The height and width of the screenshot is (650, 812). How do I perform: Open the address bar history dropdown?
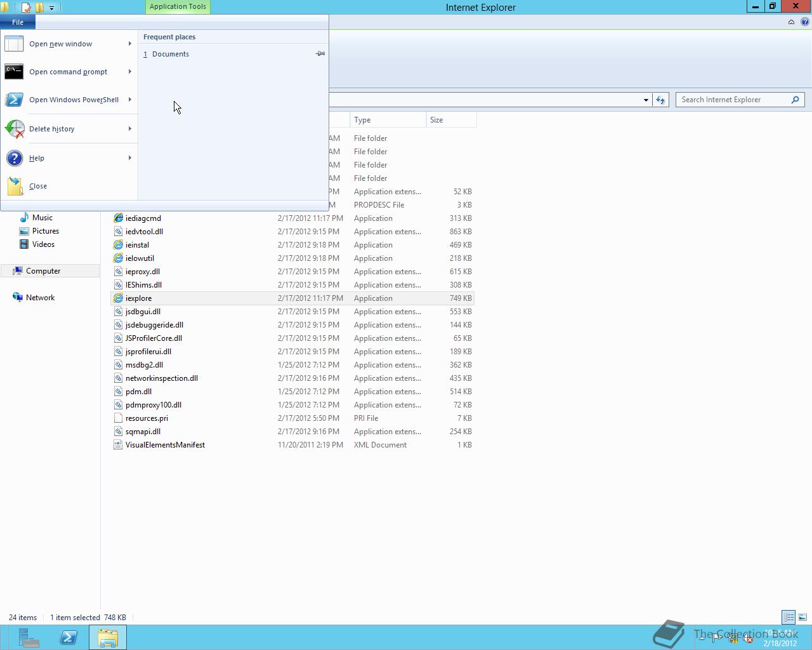coord(646,100)
